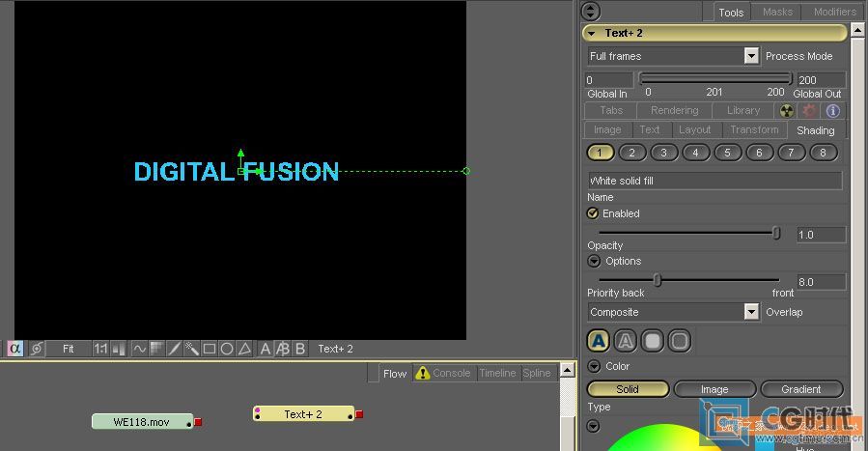This screenshot has height=451, width=868.
Task: Select the diagonal stroke paint tool
Action: click(174, 349)
